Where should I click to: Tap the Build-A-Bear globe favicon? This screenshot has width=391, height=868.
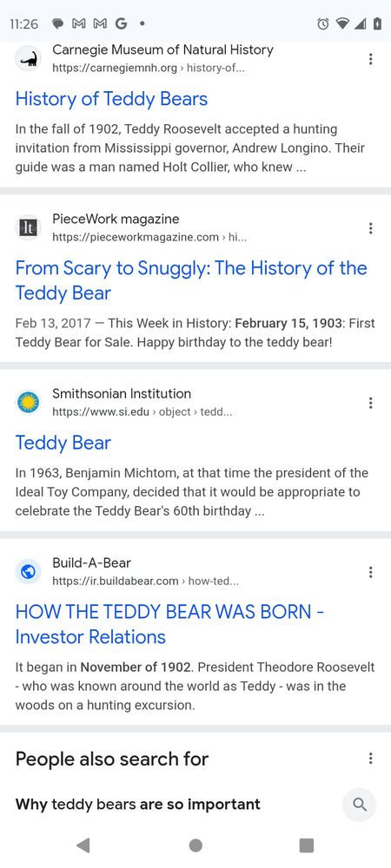point(28,572)
